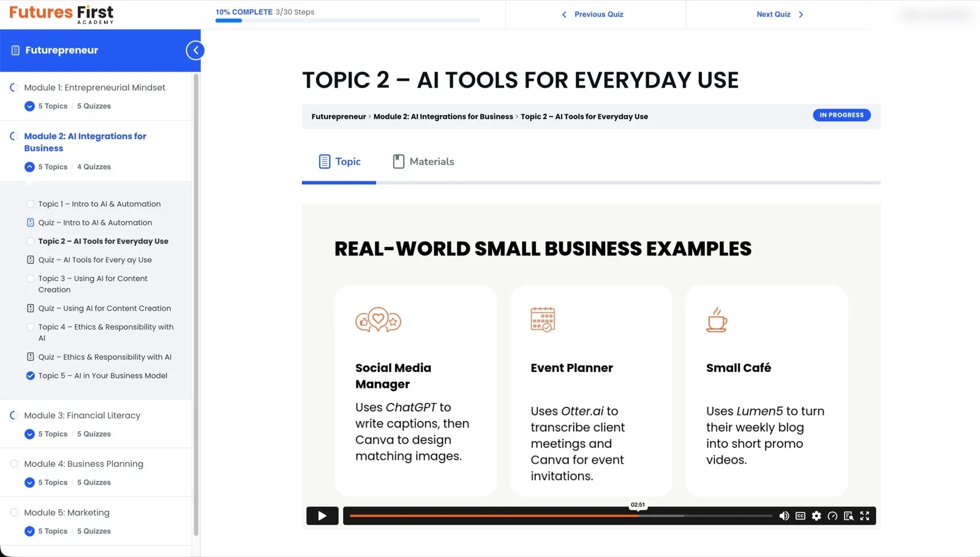Collapse Module 2 topics list chevron
980x557 pixels.
pos(29,167)
